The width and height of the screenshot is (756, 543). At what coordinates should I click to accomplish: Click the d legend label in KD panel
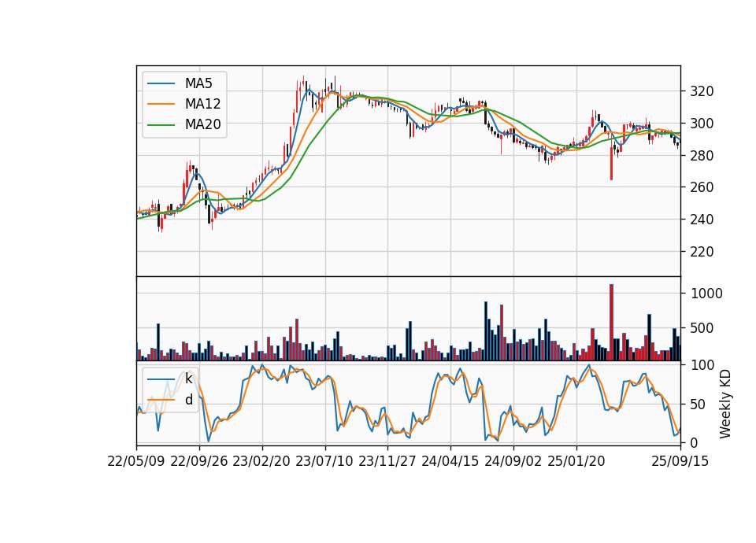coord(188,400)
